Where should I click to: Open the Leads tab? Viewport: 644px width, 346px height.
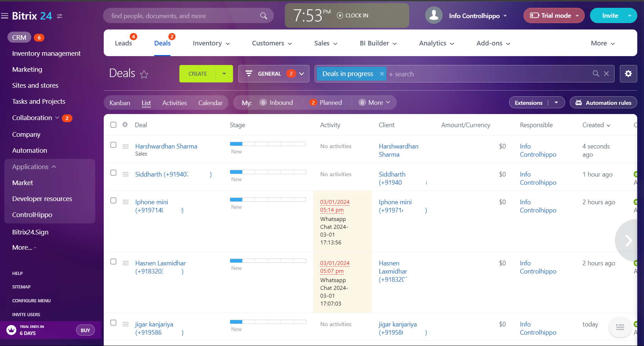pos(123,43)
